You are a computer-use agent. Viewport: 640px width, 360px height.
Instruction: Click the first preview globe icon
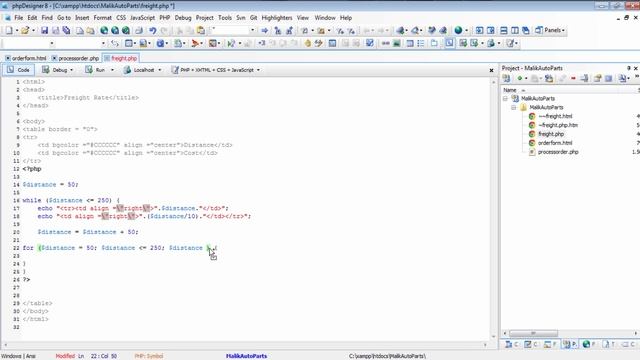point(104,30)
